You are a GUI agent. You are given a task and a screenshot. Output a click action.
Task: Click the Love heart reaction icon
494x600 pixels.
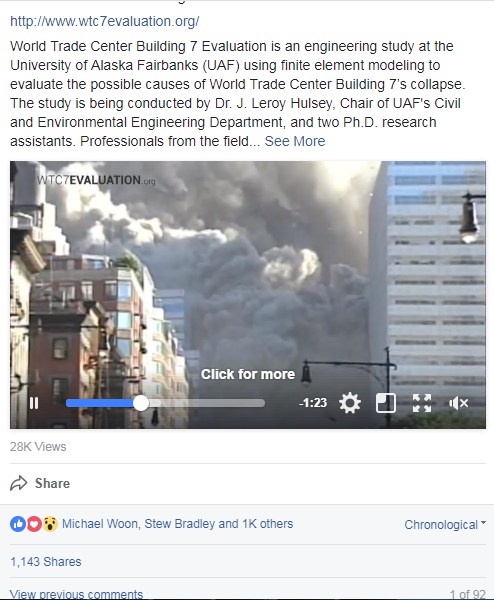(34, 524)
